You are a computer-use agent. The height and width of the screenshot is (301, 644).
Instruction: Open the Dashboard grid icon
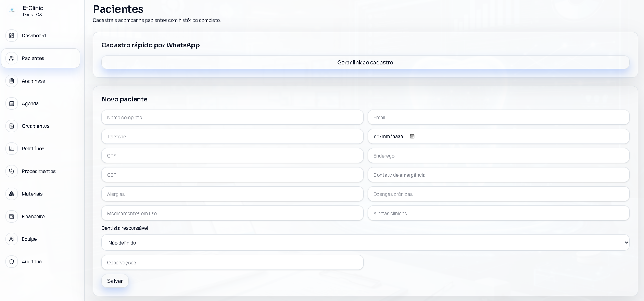tap(12, 36)
